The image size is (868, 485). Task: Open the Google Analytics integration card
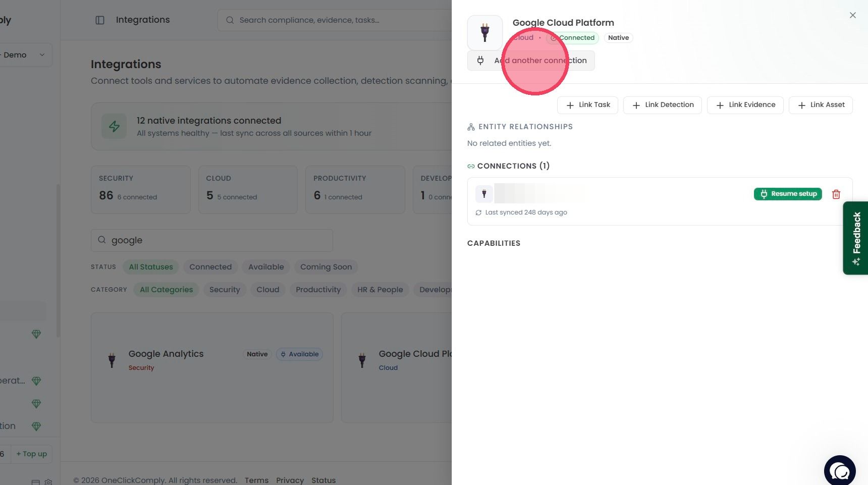click(212, 367)
